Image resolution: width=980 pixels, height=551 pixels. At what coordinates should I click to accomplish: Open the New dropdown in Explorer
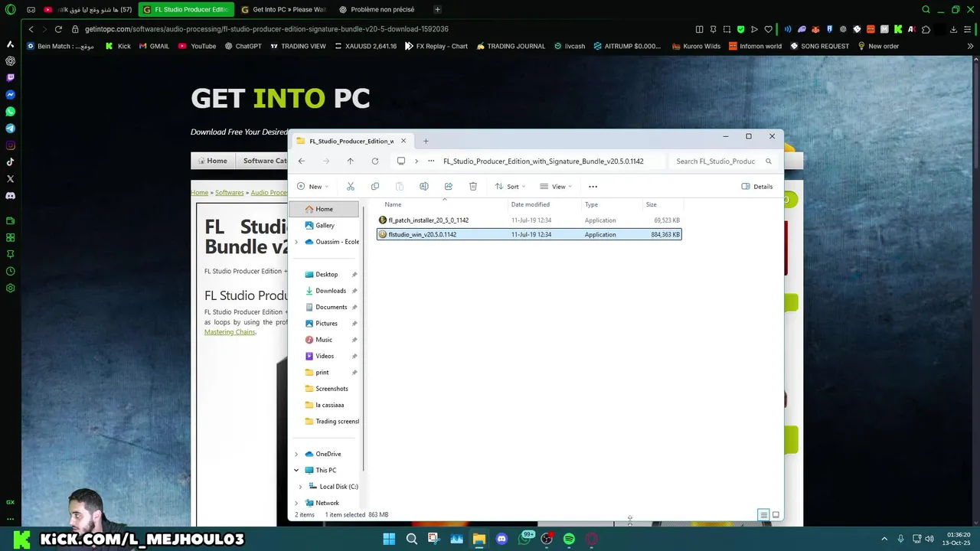pos(312,186)
